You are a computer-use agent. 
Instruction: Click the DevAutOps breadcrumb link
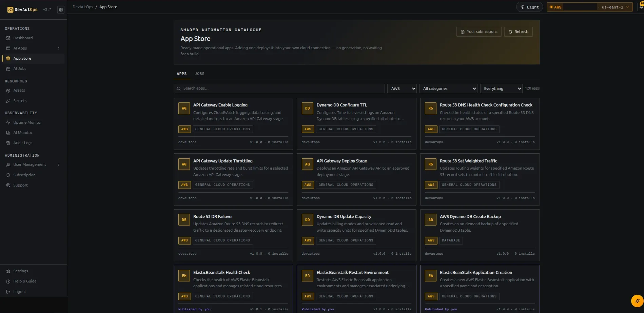pos(83,7)
